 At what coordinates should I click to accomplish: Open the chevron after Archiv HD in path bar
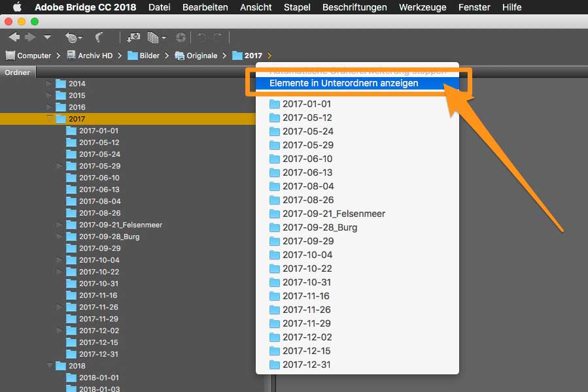click(x=120, y=56)
